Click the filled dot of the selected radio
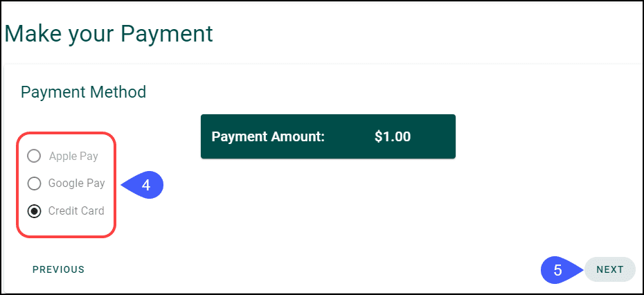644x295 pixels. [x=33, y=211]
